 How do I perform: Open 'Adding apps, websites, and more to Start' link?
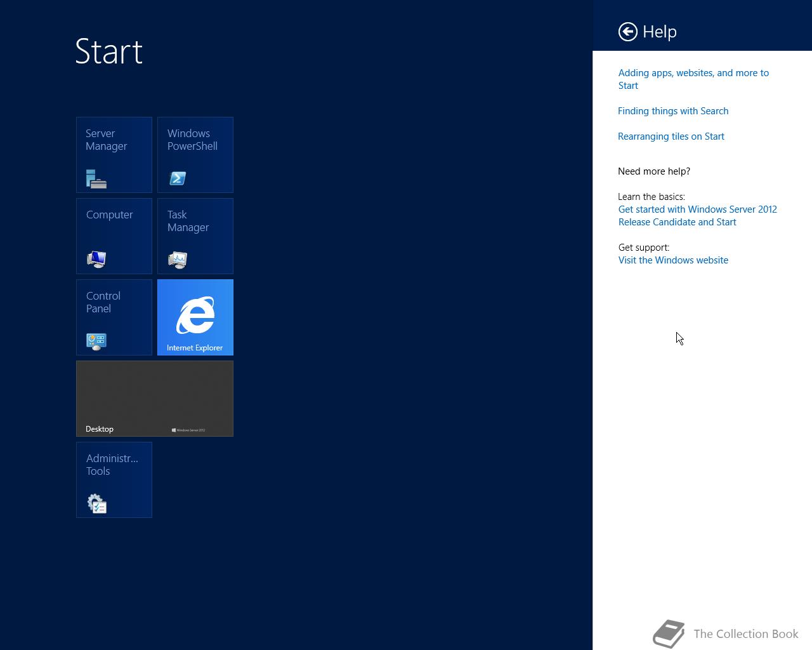pyautogui.click(x=693, y=79)
